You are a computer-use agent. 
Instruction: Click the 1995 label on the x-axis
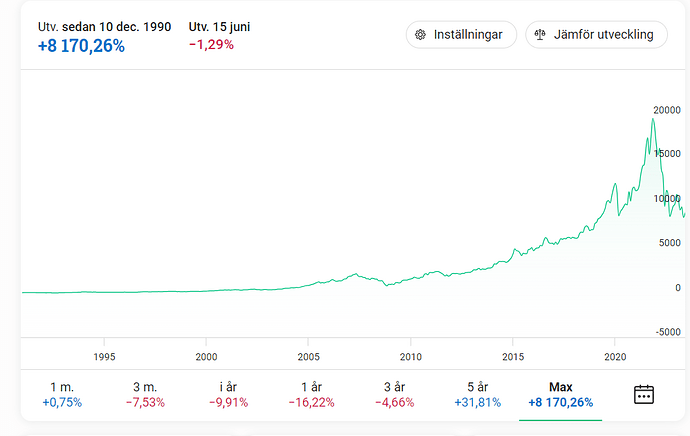coord(104,356)
